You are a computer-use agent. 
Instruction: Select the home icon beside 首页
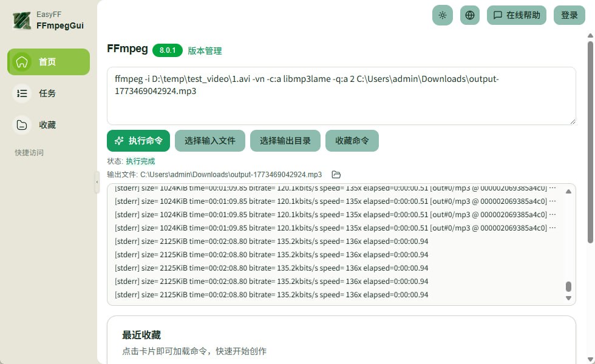(x=22, y=61)
